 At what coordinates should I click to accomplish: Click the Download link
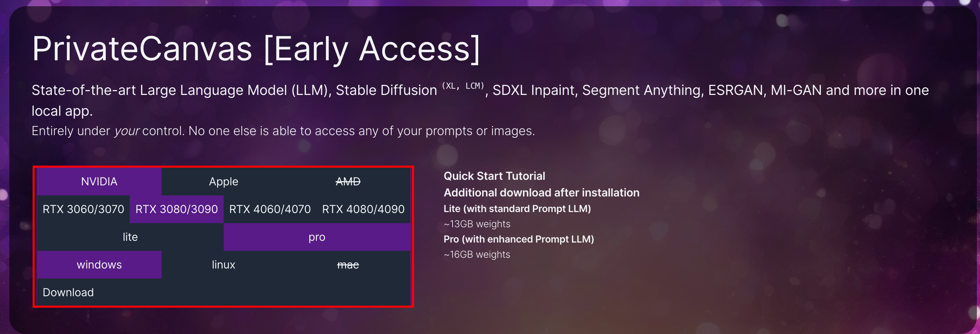[68, 292]
